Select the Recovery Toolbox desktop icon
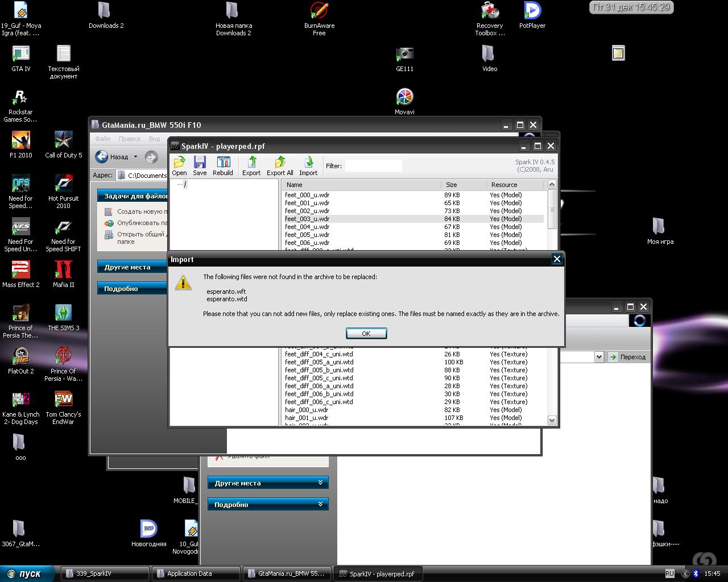 [x=490, y=19]
